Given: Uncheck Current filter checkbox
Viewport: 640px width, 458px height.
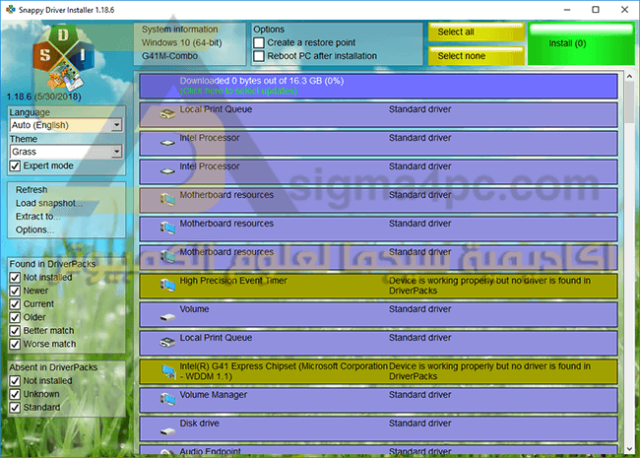Looking at the screenshot, I should click(x=15, y=304).
